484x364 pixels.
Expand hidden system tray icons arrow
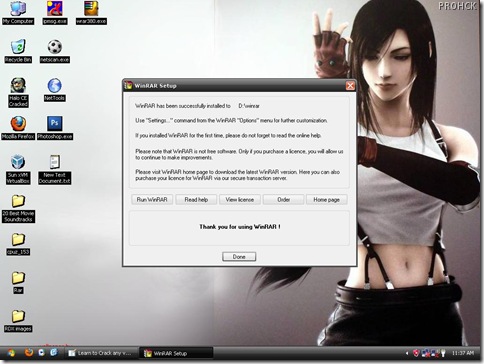point(407,353)
